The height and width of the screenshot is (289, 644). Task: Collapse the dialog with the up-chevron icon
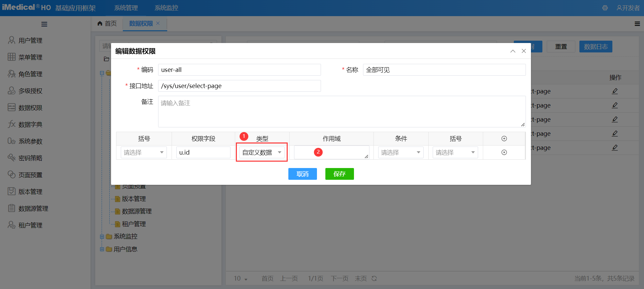pos(513,51)
